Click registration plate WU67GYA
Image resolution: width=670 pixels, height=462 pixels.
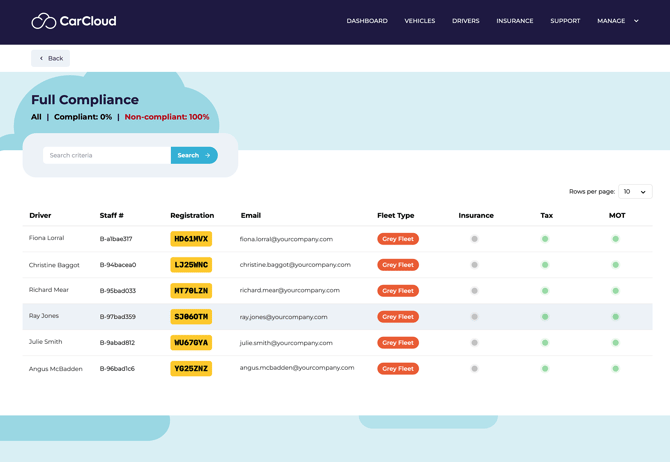(191, 343)
